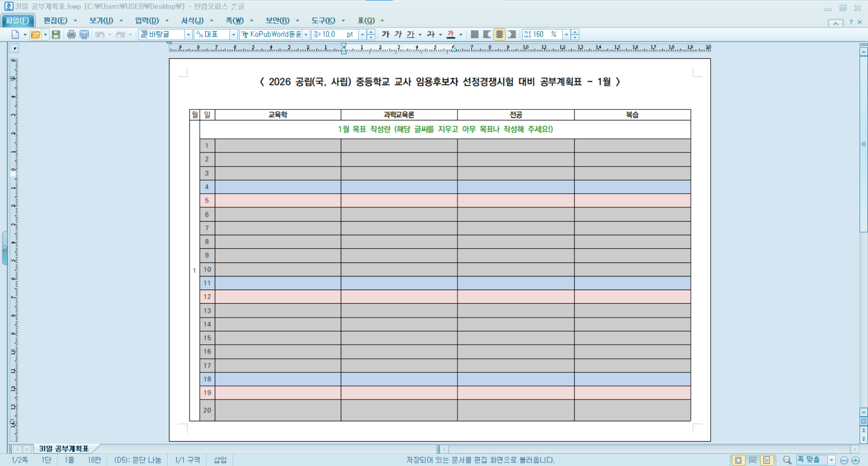
Task: Open help with the question mark icon
Action: 851,22
